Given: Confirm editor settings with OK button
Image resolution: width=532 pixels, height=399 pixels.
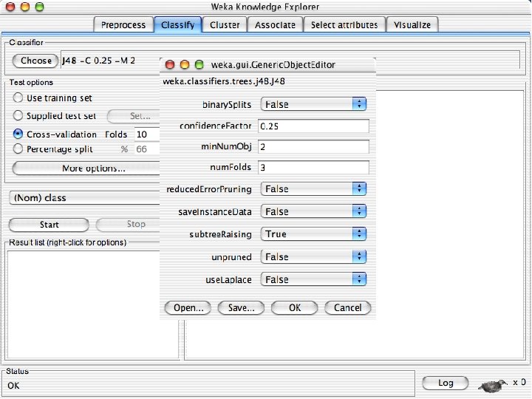Looking at the screenshot, I should pyautogui.click(x=295, y=307).
